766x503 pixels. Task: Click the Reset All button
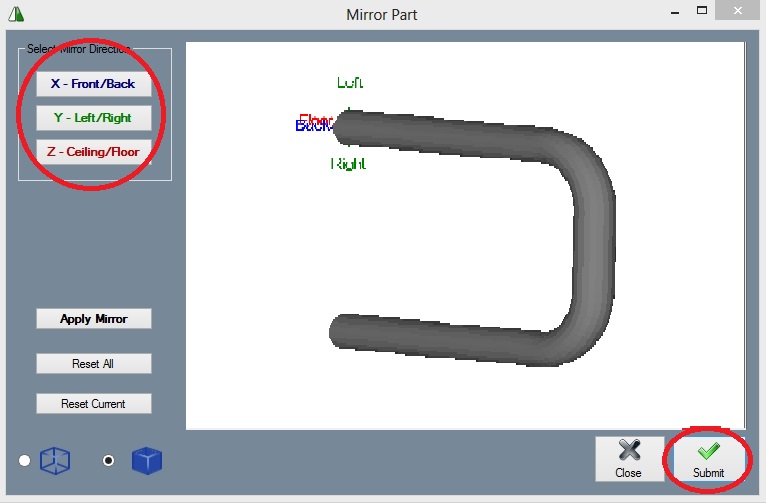point(93,364)
